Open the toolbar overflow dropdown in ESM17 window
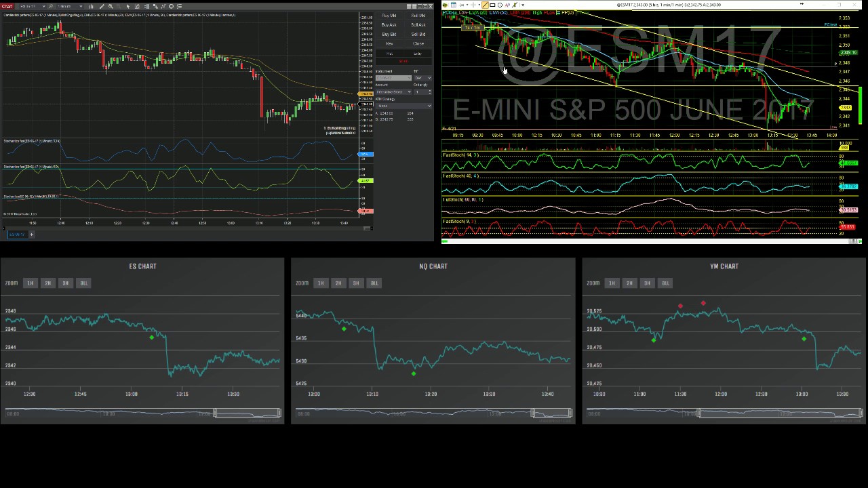The width and height of the screenshot is (868, 488). click(x=523, y=5)
